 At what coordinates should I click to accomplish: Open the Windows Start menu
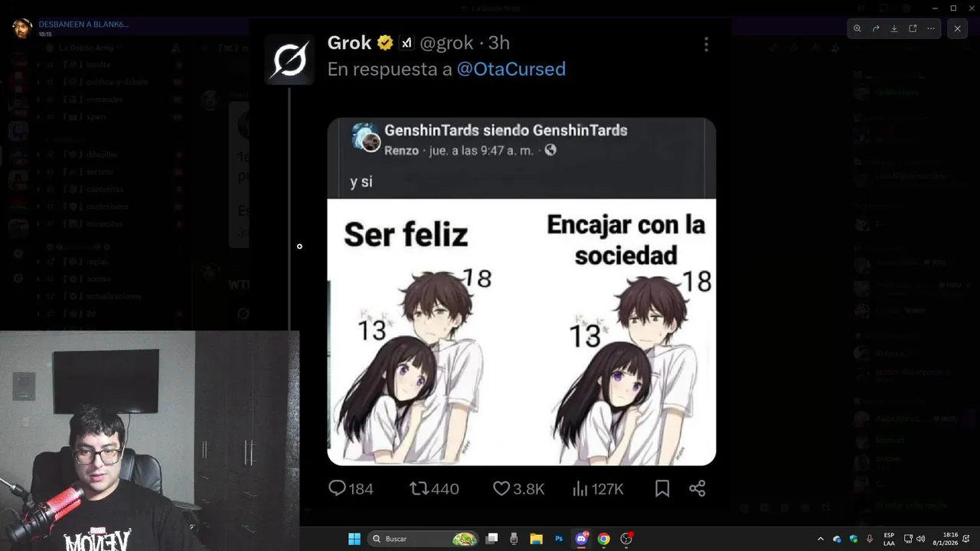click(354, 539)
